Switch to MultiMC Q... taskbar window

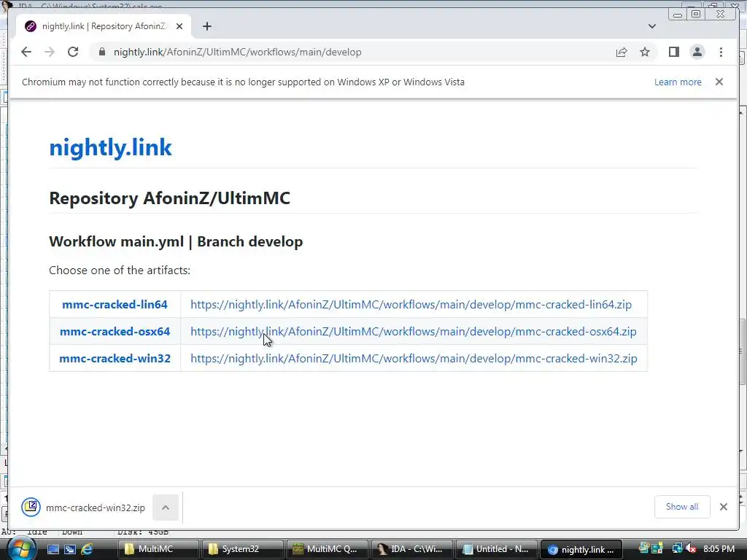tap(327, 549)
